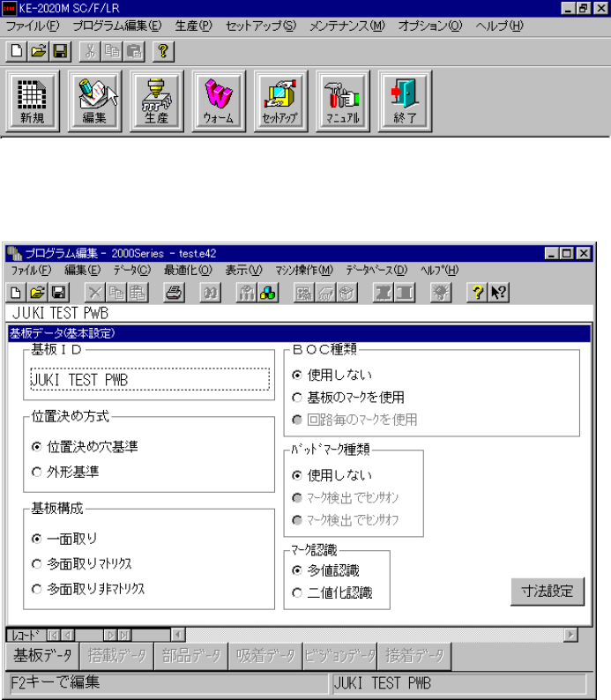Click horizontal scrollbar right arrow
This screenshot has height=700, width=611.
570,635
